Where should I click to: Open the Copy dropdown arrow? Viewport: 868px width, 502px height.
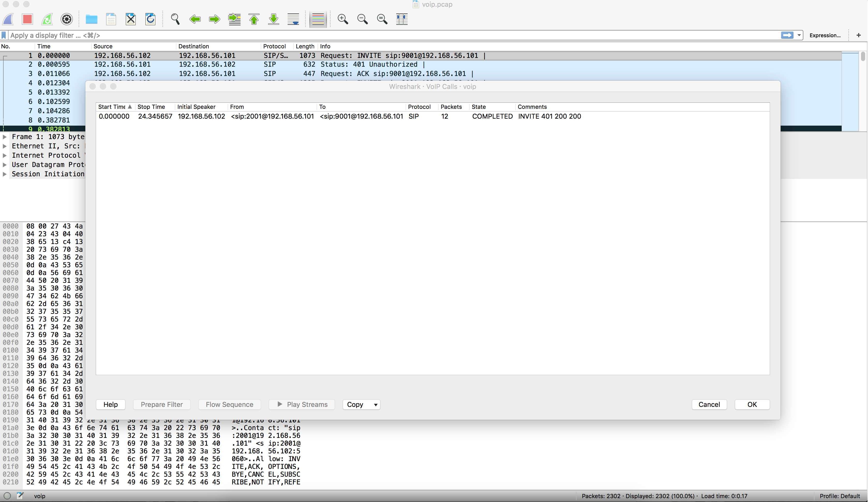[376, 405]
